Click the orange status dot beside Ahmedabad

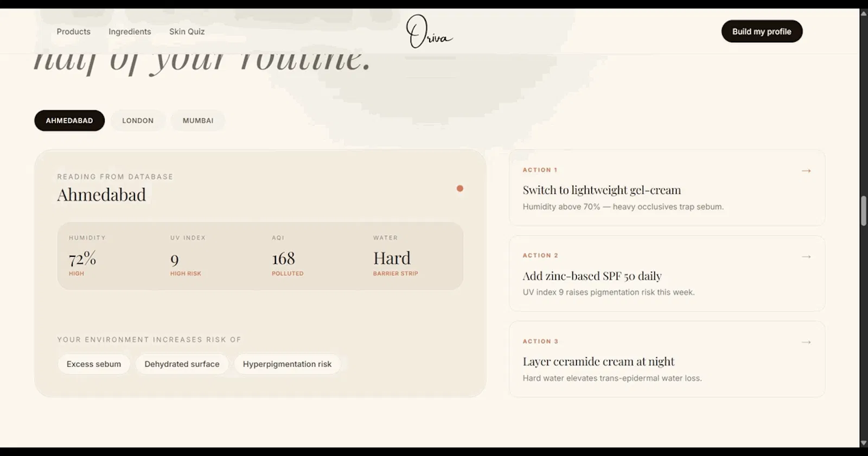(x=460, y=188)
